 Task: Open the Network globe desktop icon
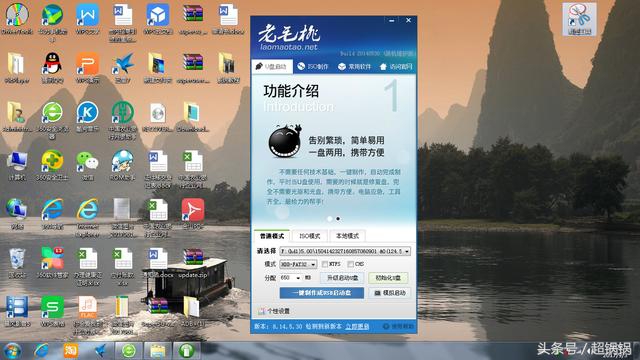pyautogui.click(x=17, y=214)
